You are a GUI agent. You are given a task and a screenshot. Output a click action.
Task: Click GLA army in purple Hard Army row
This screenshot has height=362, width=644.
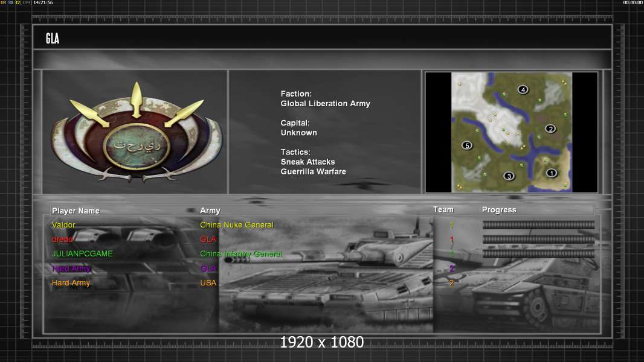[208, 268]
